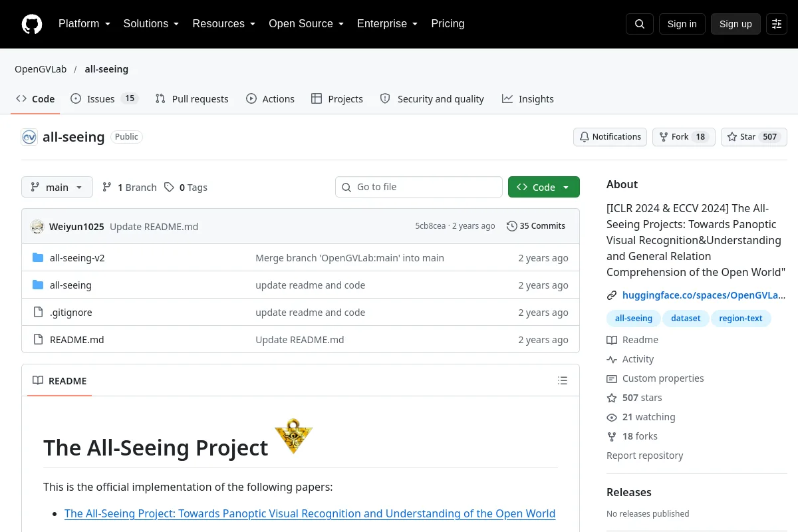The height and width of the screenshot is (532, 798).
Task: Open the Releases heading link
Action: pos(629,492)
